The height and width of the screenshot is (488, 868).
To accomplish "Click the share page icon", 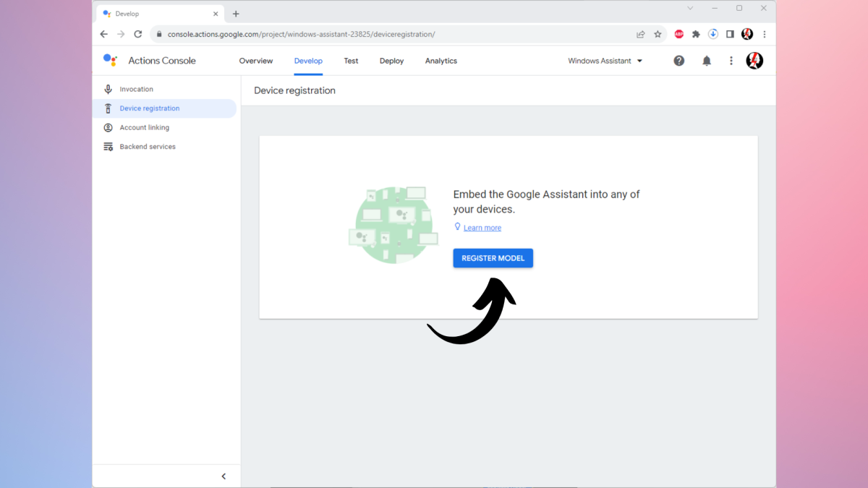I will pos(640,34).
